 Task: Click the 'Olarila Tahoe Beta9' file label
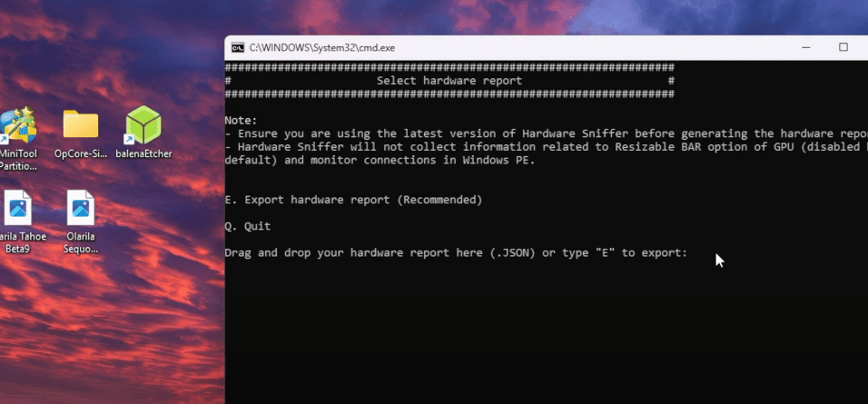click(18, 241)
